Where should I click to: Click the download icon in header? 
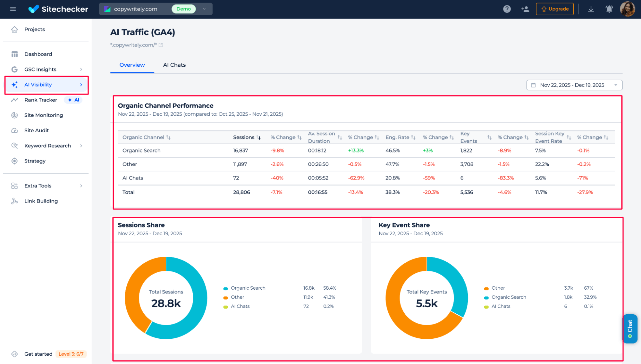pos(591,9)
